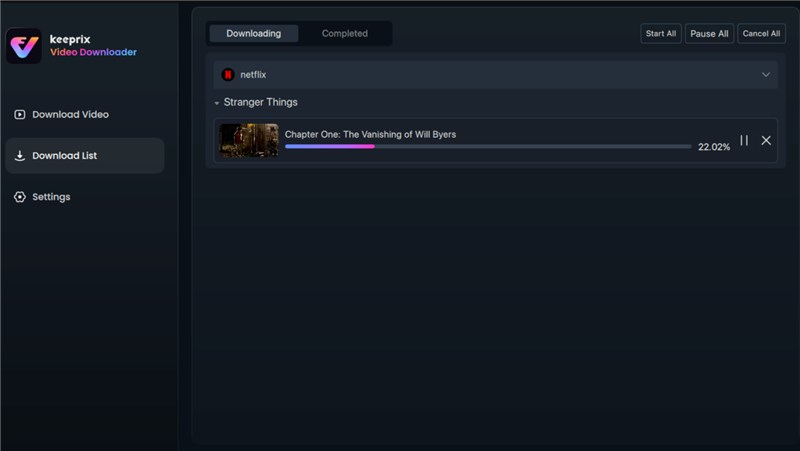Click the Download Video play icon
Viewport: 800px width, 451px height.
[19, 115]
